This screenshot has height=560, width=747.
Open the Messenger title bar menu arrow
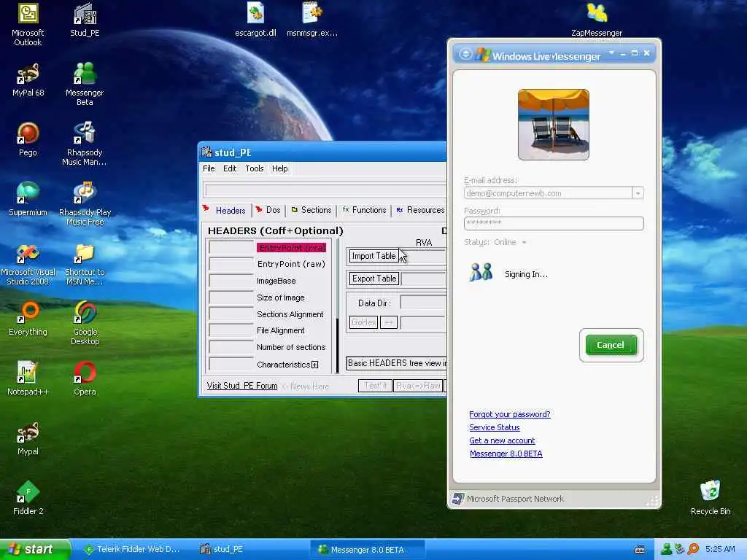point(611,52)
